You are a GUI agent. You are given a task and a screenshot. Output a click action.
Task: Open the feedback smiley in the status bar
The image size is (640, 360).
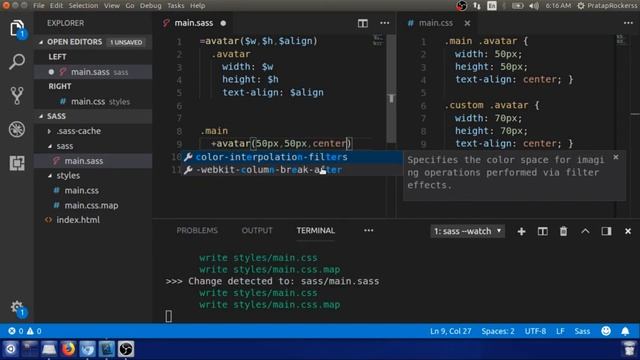pos(606,331)
